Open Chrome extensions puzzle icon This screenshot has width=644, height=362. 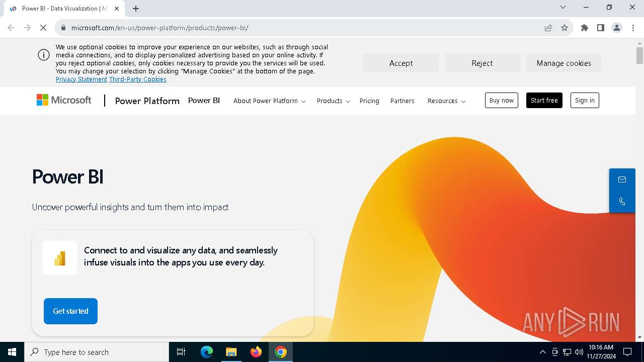coord(585,28)
